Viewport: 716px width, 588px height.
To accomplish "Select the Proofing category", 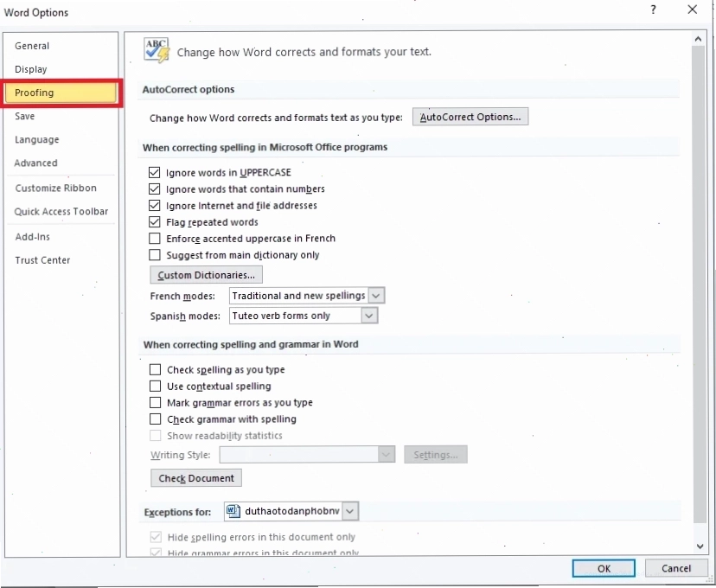I will pyautogui.click(x=61, y=93).
